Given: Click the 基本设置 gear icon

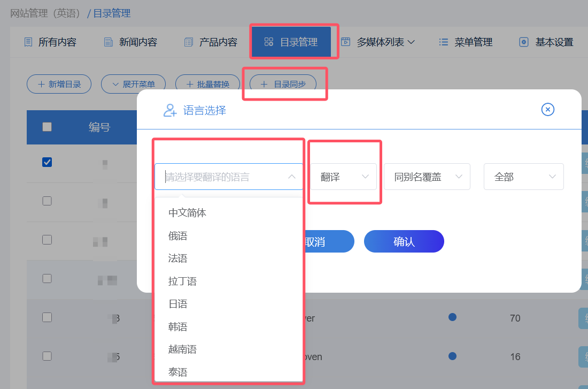Looking at the screenshot, I should [524, 42].
